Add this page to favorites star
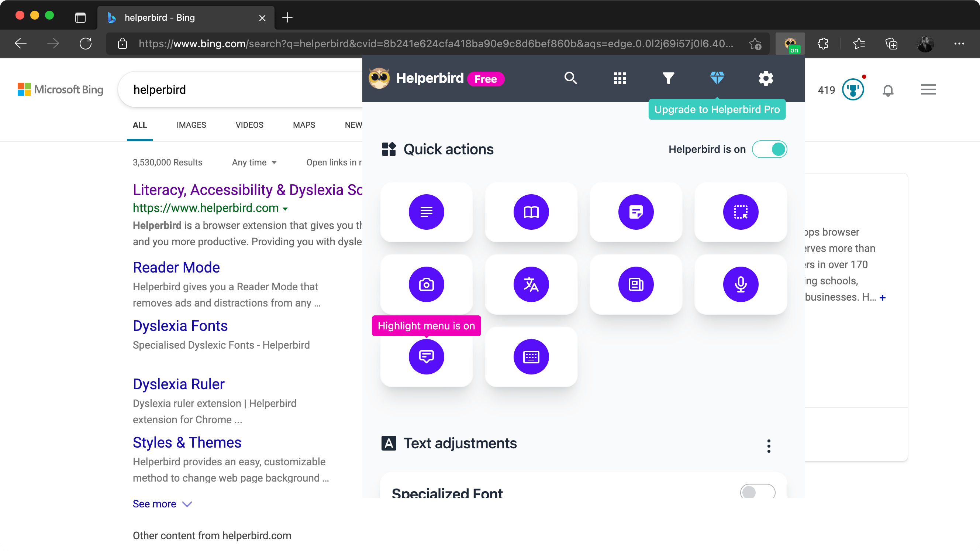980x551 pixels. 755,44
